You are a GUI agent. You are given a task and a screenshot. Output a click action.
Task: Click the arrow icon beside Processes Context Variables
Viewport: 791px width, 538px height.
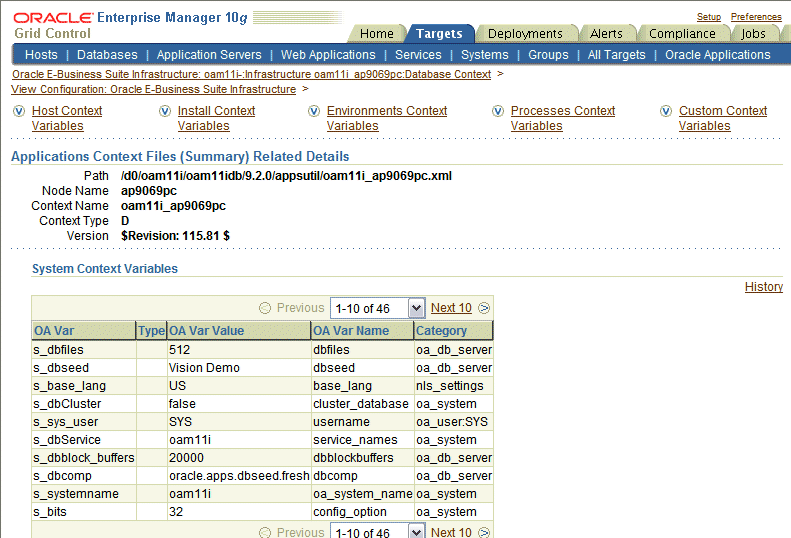point(498,111)
